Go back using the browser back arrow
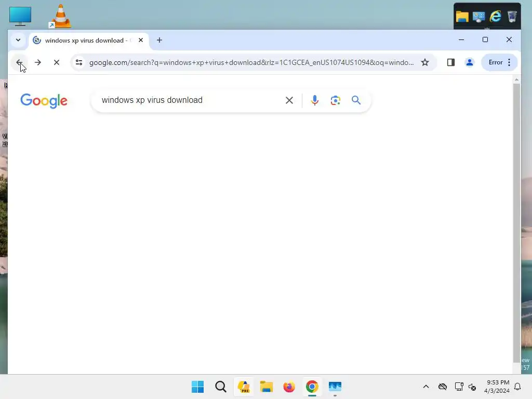This screenshot has width=532, height=399. pos(19,62)
